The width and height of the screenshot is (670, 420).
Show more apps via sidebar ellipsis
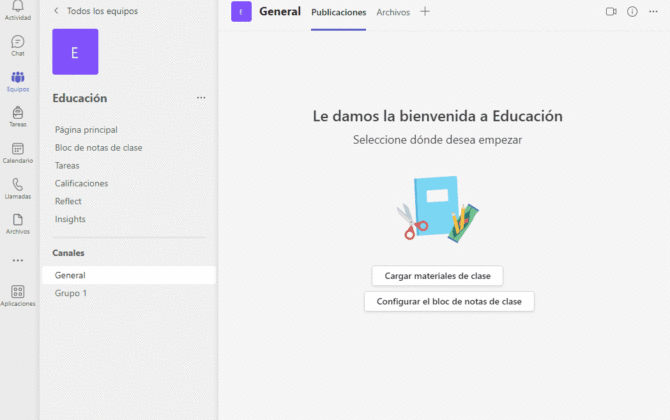pos(18,260)
